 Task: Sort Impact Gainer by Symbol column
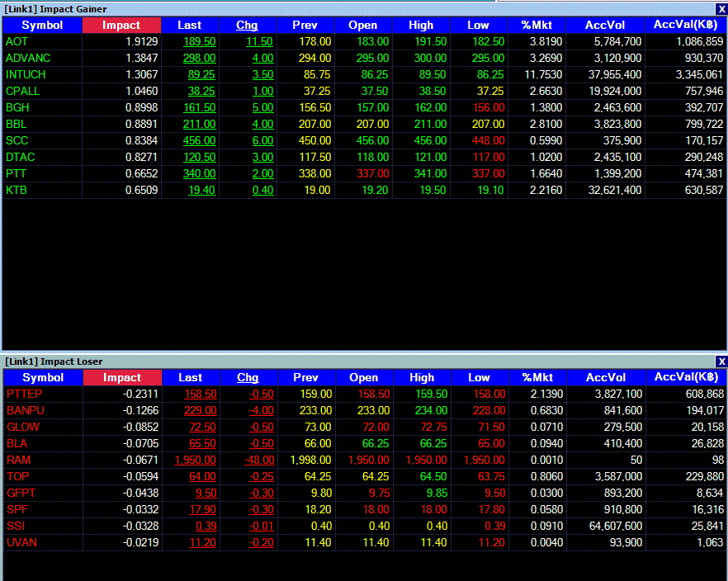coord(42,25)
